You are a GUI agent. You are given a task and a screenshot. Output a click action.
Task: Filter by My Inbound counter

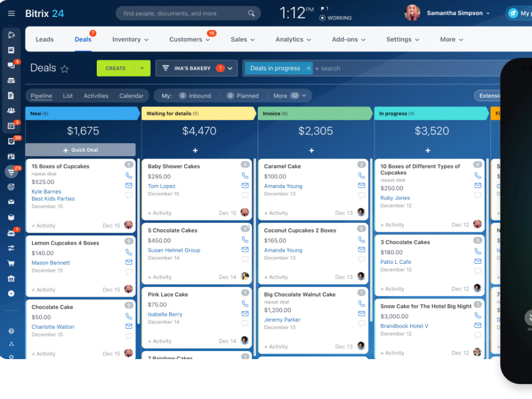(x=195, y=96)
